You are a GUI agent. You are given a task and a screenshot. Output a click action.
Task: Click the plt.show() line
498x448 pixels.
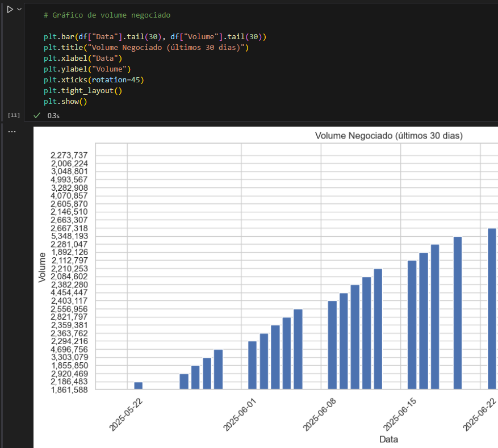[x=65, y=102]
